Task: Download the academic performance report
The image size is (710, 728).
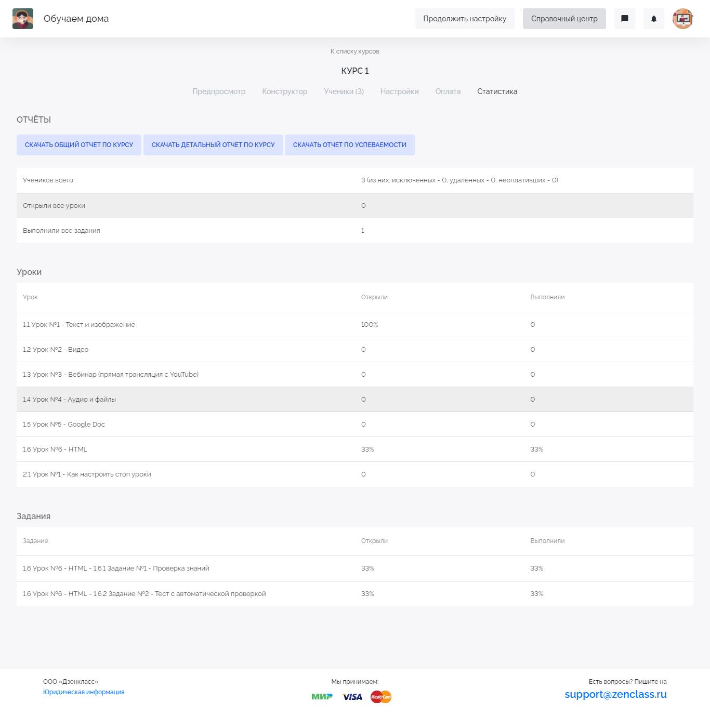Action: pyautogui.click(x=350, y=145)
